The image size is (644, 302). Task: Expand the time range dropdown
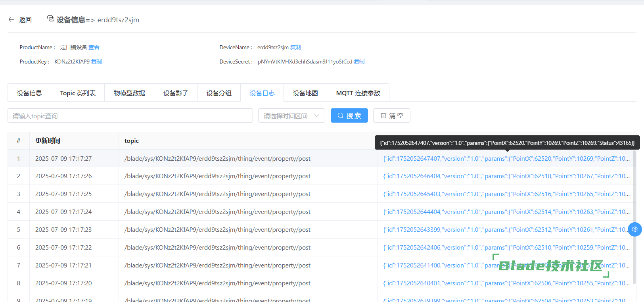click(x=291, y=115)
